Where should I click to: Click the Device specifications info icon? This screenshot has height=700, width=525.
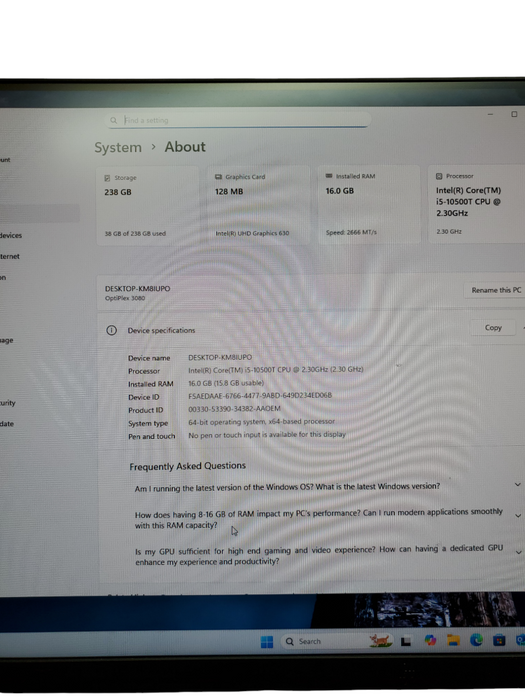click(x=112, y=330)
